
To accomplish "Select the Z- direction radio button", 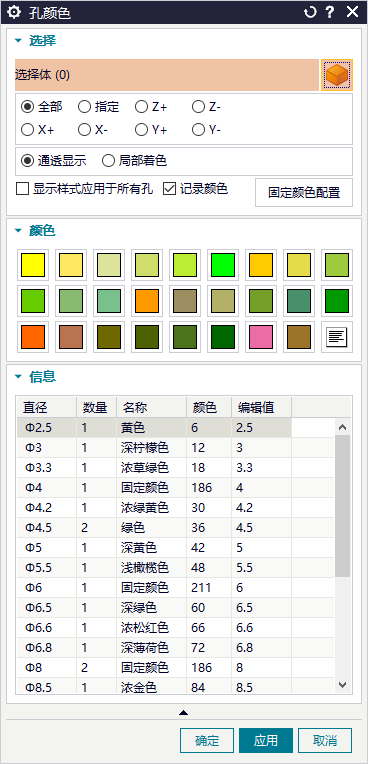I will pyautogui.click(x=198, y=107).
